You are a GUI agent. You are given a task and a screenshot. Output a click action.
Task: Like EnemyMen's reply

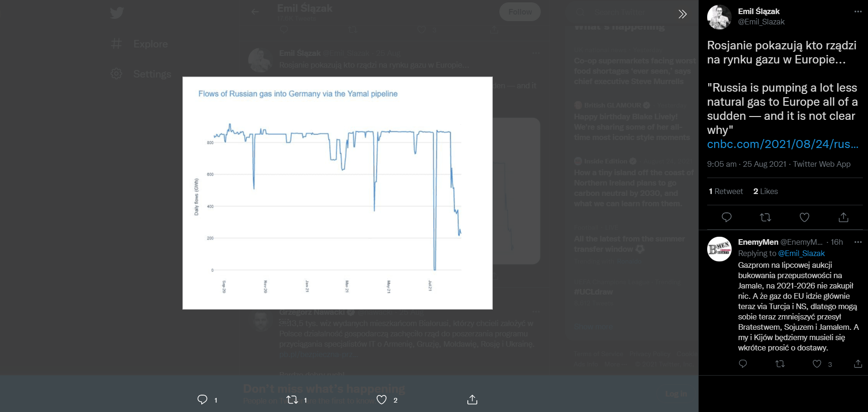pos(817,364)
